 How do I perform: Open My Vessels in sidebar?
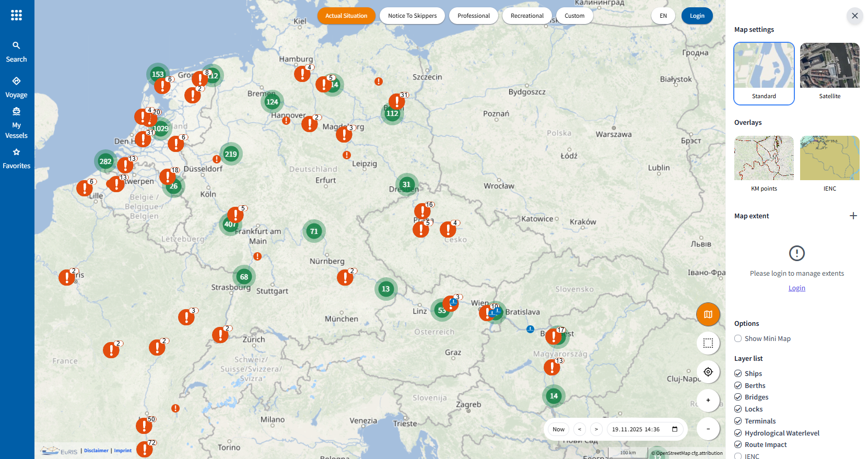16,123
